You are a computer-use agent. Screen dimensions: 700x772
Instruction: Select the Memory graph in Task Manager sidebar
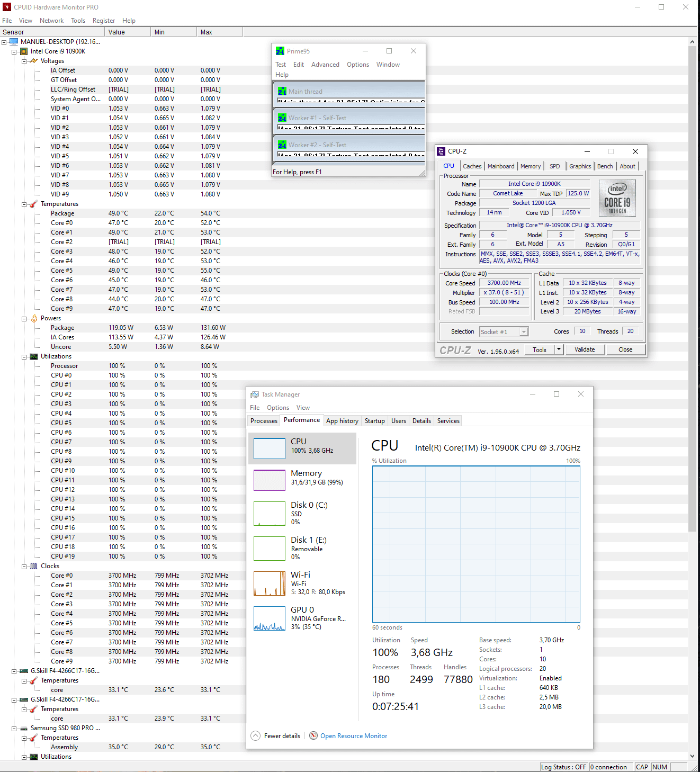click(270, 480)
